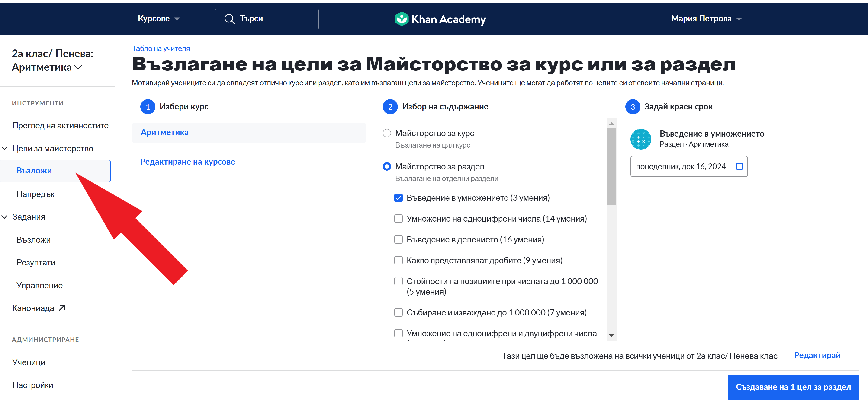Open Преглед на активностите in sidebar
The width and height of the screenshot is (868, 407).
[60, 126]
